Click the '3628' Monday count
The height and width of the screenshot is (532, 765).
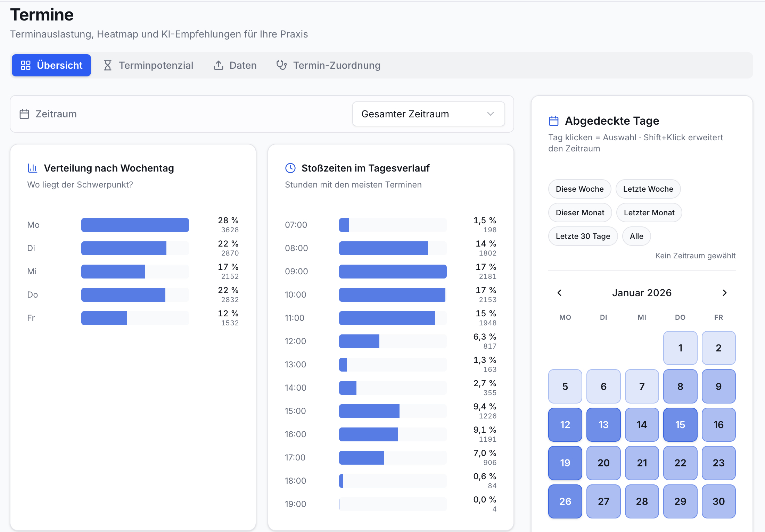point(230,230)
